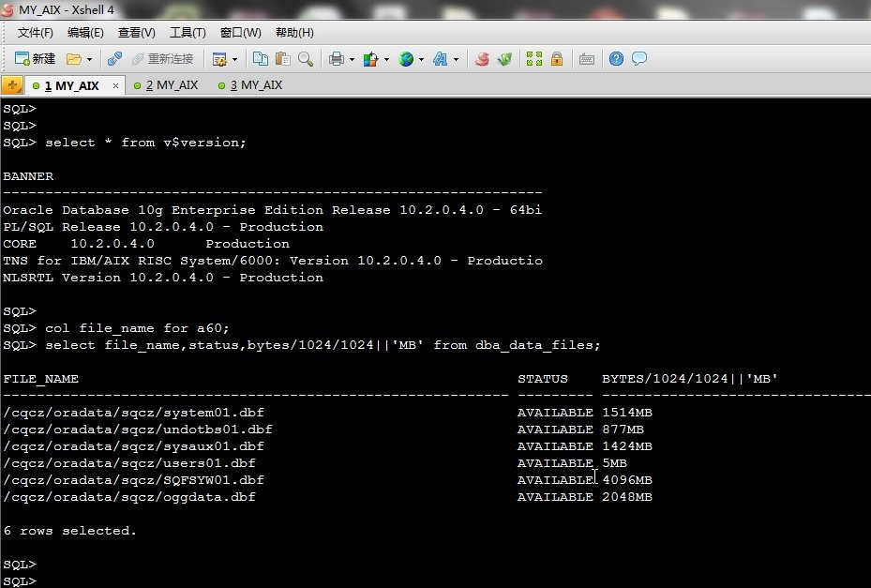
Task: Click the magnifier find icon
Action: (305, 59)
